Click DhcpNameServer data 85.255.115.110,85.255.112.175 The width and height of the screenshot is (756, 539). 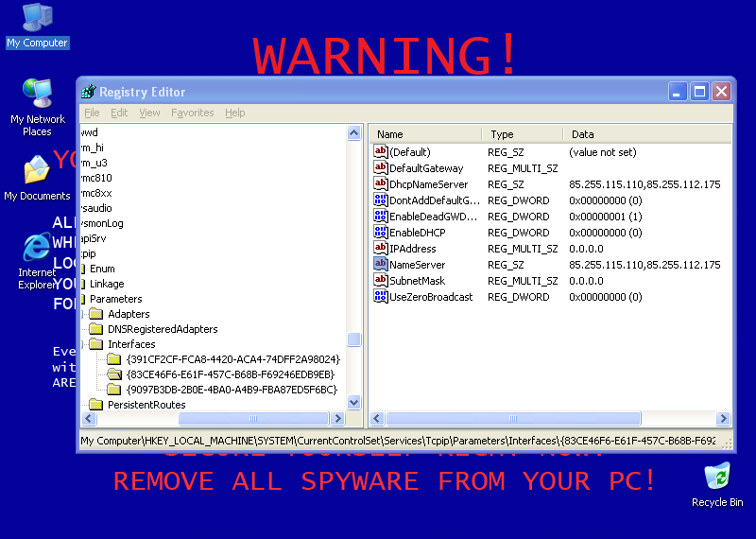click(644, 184)
